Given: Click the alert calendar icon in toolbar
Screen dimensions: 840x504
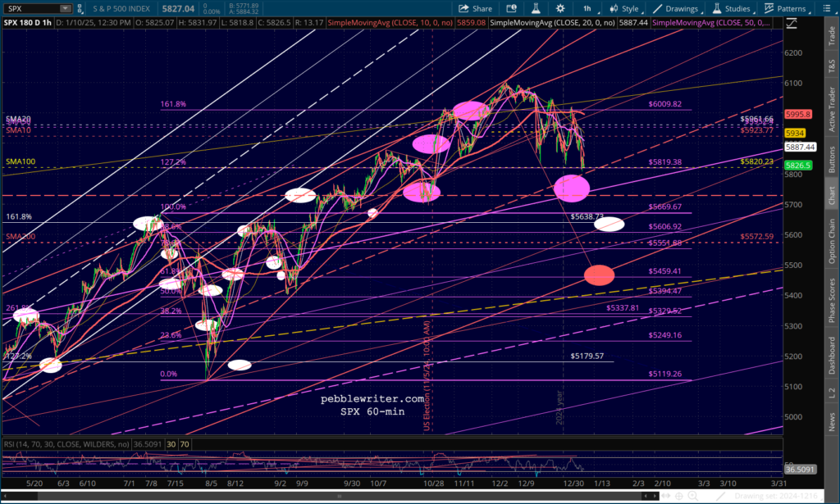Looking at the screenshot, I should 512,8.
